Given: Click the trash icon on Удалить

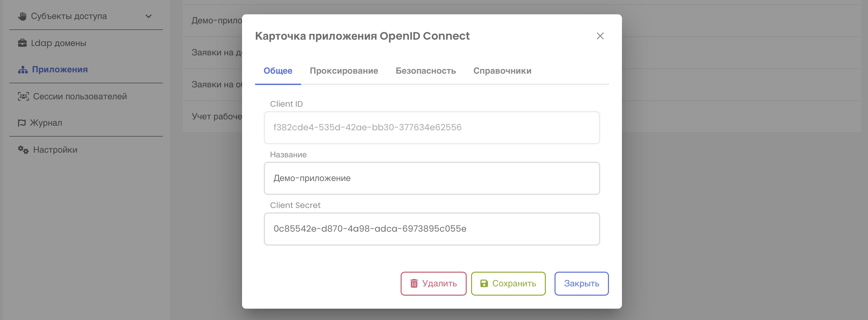Looking at the screenshot, I should pyautogui.click(x=414, y=284).
